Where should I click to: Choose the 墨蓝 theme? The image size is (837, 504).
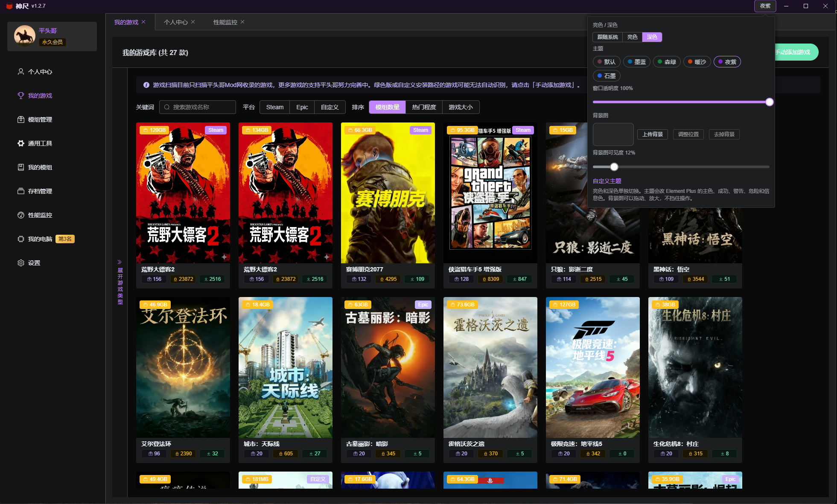[x=636, y=62]
